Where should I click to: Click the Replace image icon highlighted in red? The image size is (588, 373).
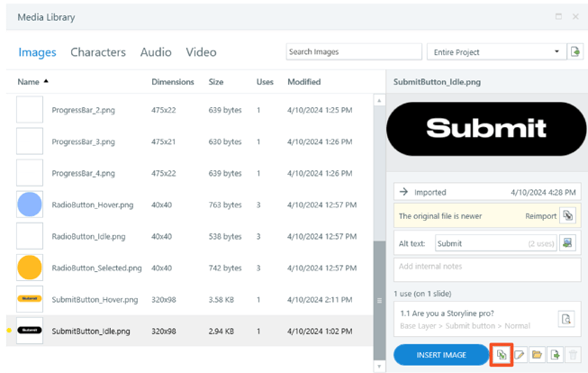point(501,355)
